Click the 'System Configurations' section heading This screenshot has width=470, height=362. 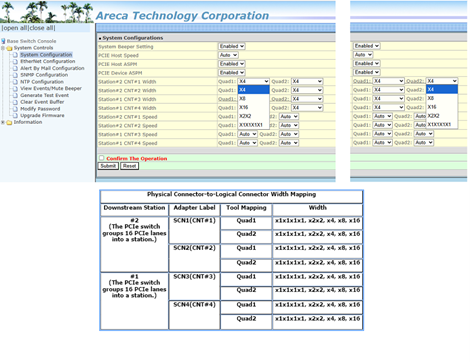[133, 38]
